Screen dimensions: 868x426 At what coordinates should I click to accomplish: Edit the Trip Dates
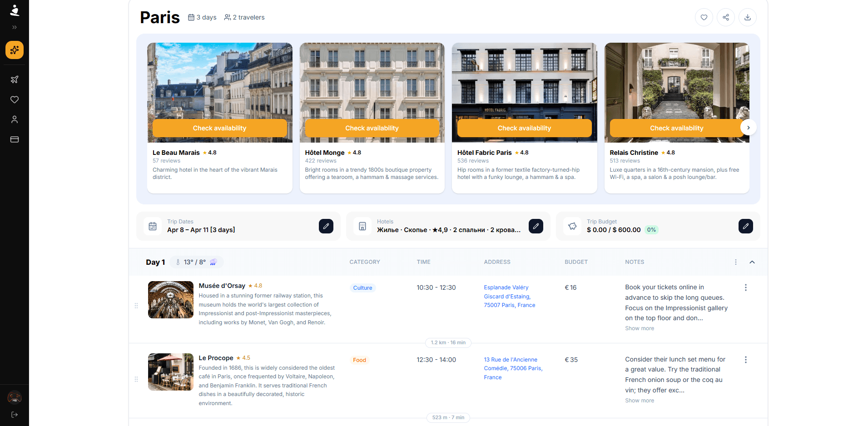point(326,226)
